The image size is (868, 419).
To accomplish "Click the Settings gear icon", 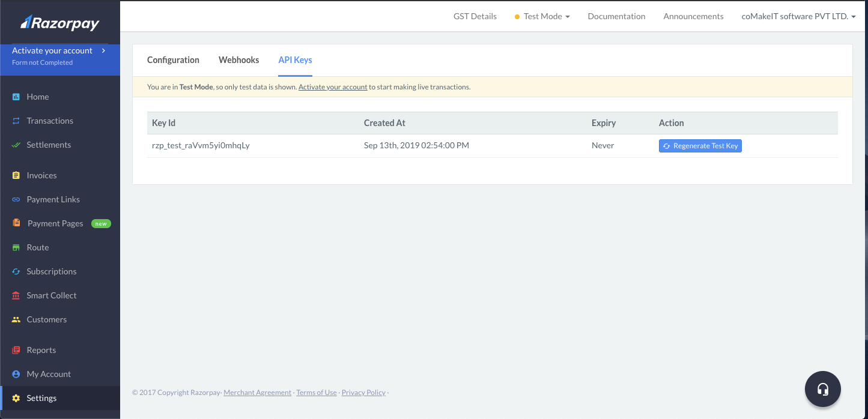I will [x=16, y=398].
